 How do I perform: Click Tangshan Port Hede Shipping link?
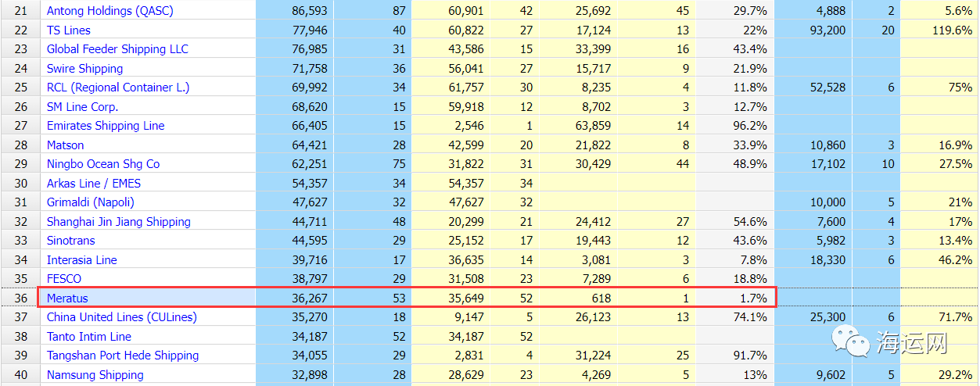(x=123, y=356)
